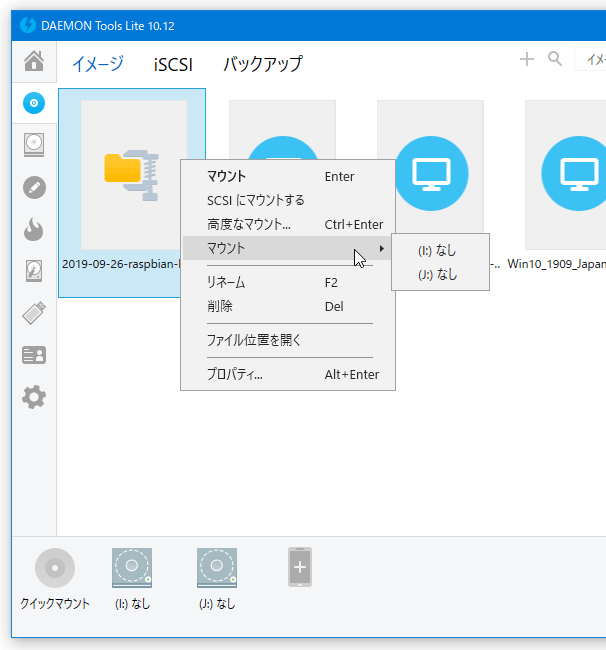Switch to the iSCSI tab
This screenshot has height=650, width=606.
[x=173, y=64]
